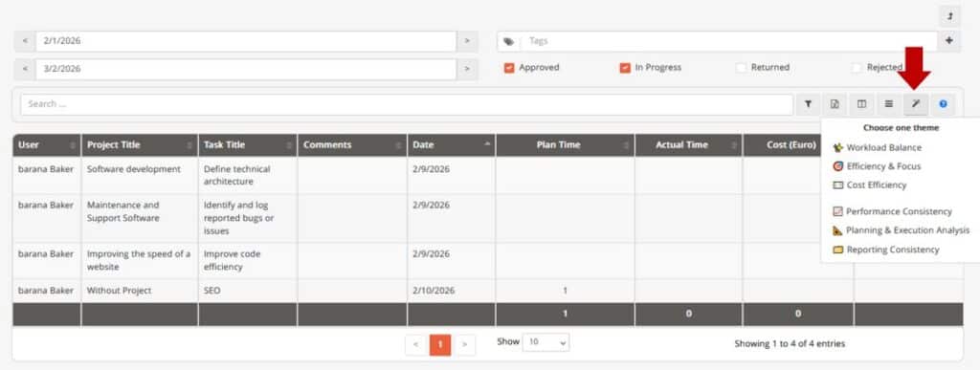Click the Search input field
The height and width of the screenshot is (370, 980).
(x=407, y=104)
